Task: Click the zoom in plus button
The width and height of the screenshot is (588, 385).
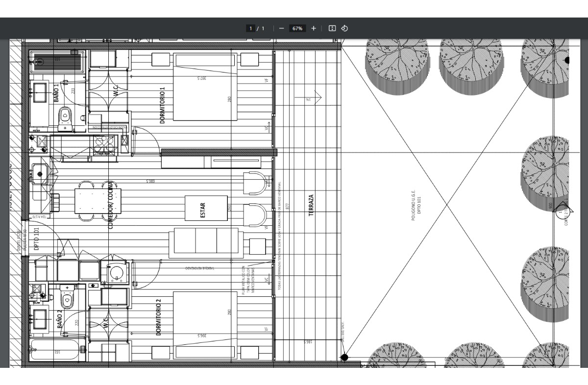Action: [314, 28]
